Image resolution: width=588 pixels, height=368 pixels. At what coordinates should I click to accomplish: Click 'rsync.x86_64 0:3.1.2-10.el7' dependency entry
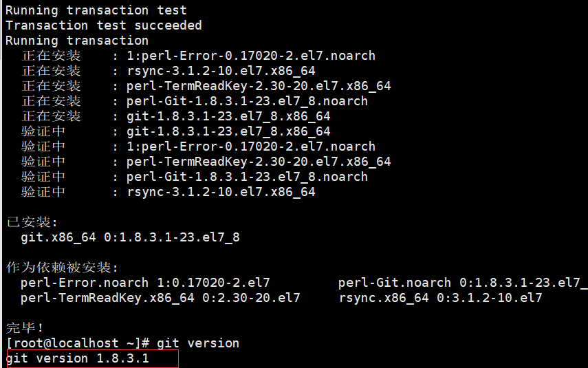[440, 298]
